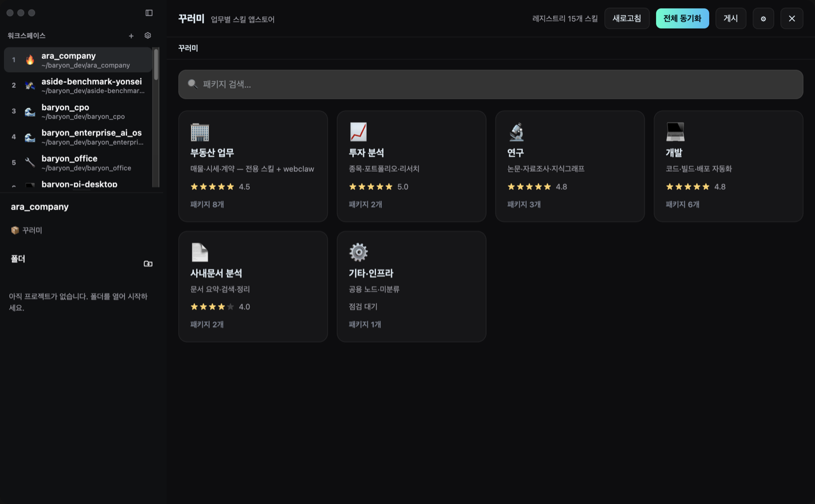
Task: Open 📦 꾸러미 item in sidebar
Action: coord(26,230)
